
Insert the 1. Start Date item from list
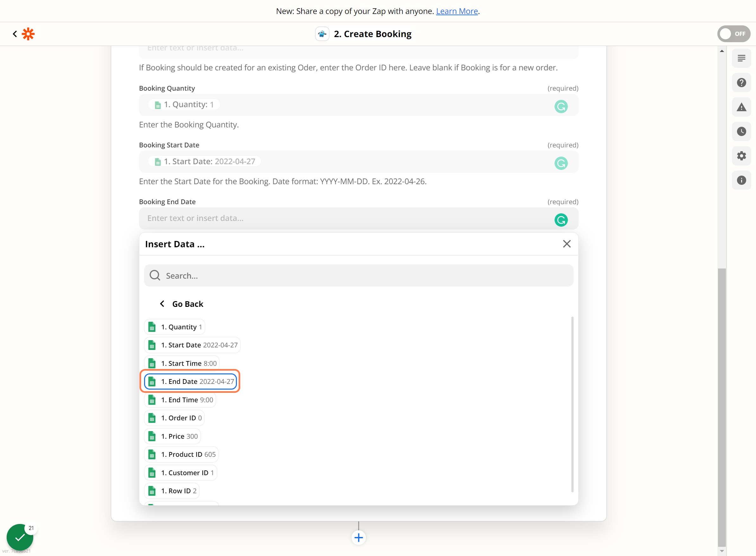tap(192, 345)
